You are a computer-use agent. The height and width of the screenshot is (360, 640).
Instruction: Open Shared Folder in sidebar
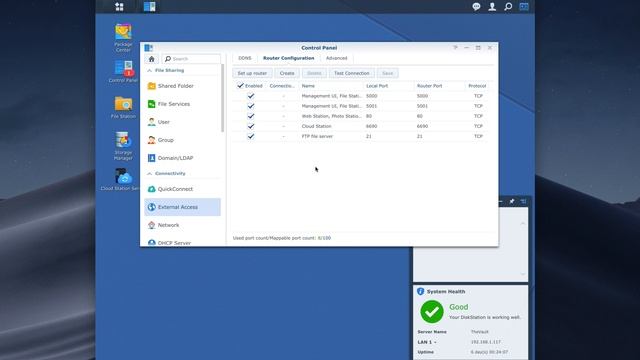click(182, 86)
